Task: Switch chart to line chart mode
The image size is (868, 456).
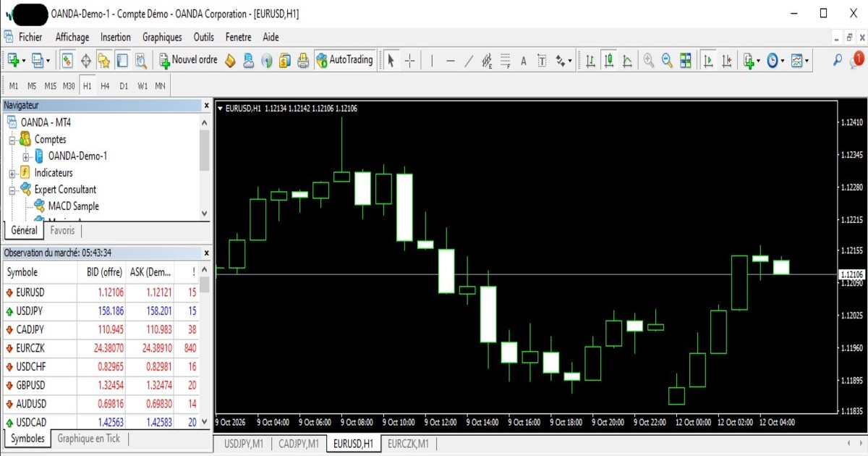Action: pos(627,61)
